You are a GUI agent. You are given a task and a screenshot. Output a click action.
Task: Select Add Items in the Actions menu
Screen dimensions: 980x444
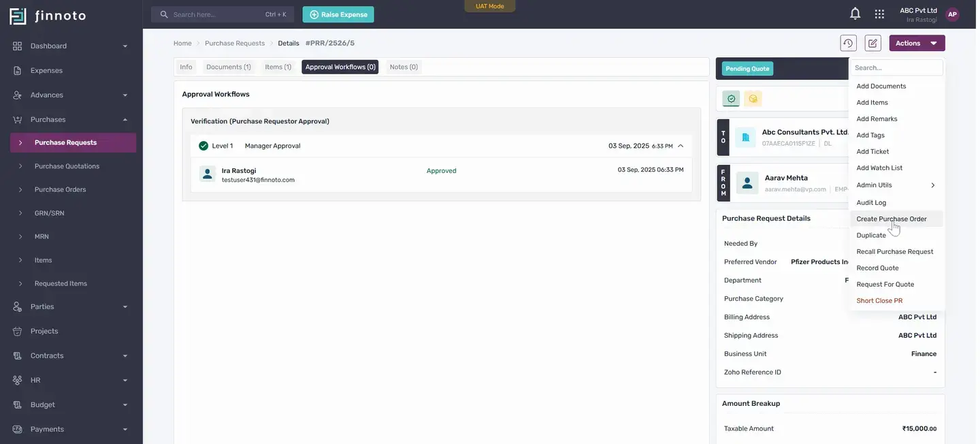896,102
